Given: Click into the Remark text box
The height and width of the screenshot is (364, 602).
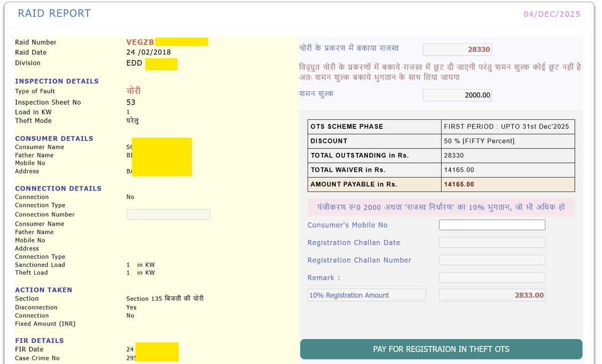Looking at the screenshot, I should click(x=492, y=278).
